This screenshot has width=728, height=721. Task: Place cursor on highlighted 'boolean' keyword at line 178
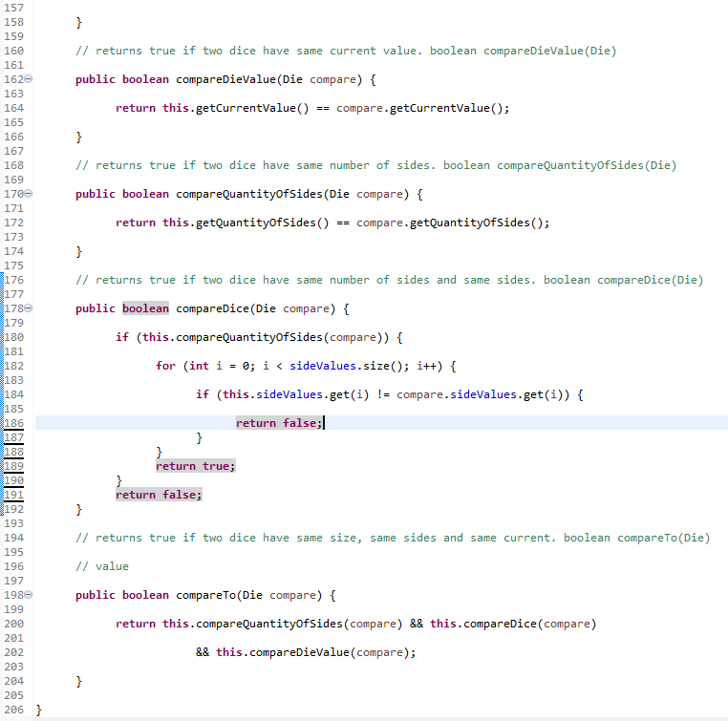pyautogui.click(x=145, y=308)
